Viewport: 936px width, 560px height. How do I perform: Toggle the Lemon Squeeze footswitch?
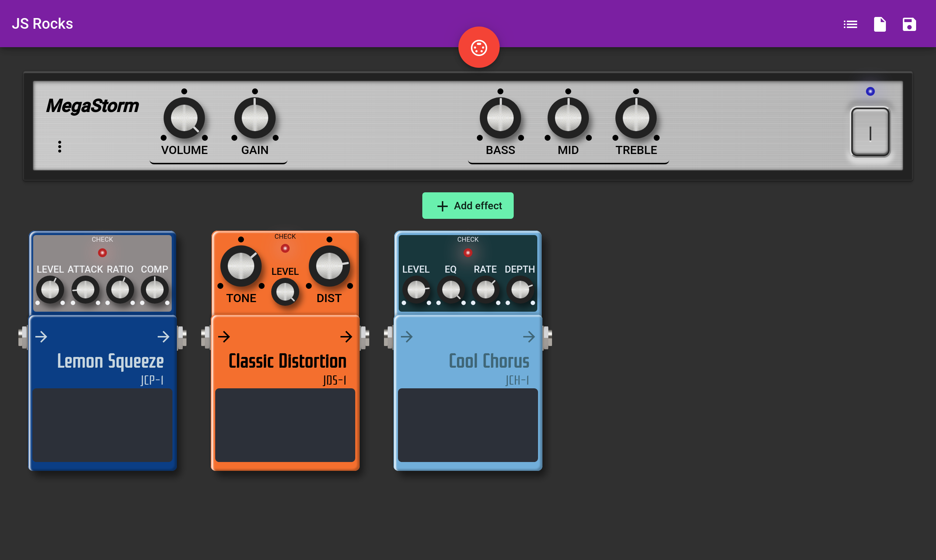click(x=102, y=425)
